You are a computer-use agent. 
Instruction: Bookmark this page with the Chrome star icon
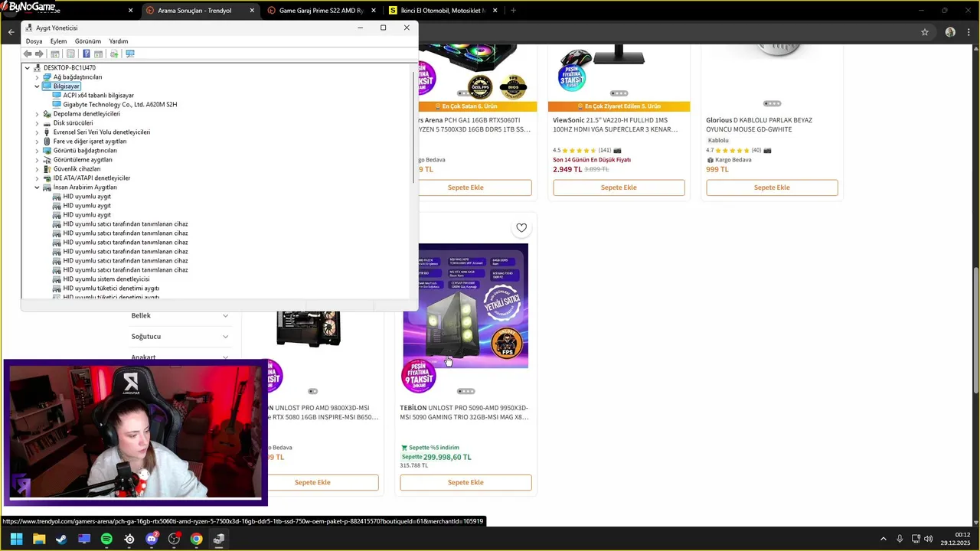(925, 32)
